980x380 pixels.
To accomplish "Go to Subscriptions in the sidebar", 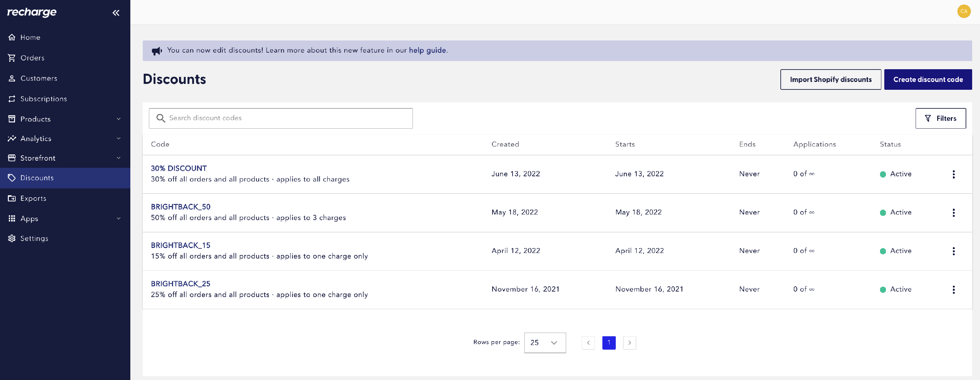I will (x=43, y=99).
